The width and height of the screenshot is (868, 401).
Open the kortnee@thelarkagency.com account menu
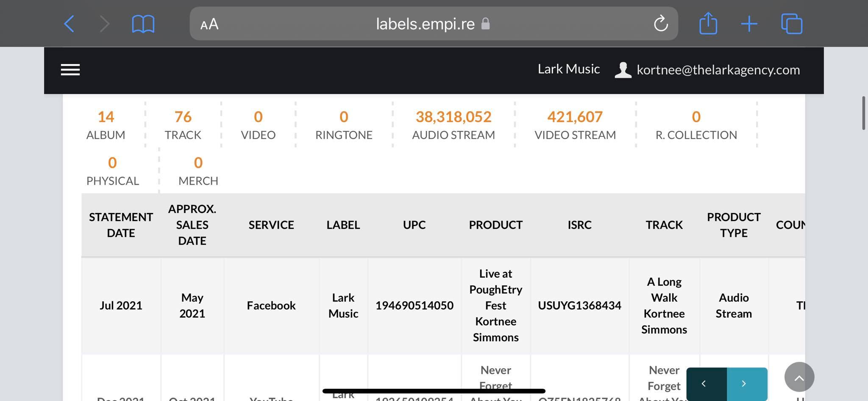[x=718, y=70]
